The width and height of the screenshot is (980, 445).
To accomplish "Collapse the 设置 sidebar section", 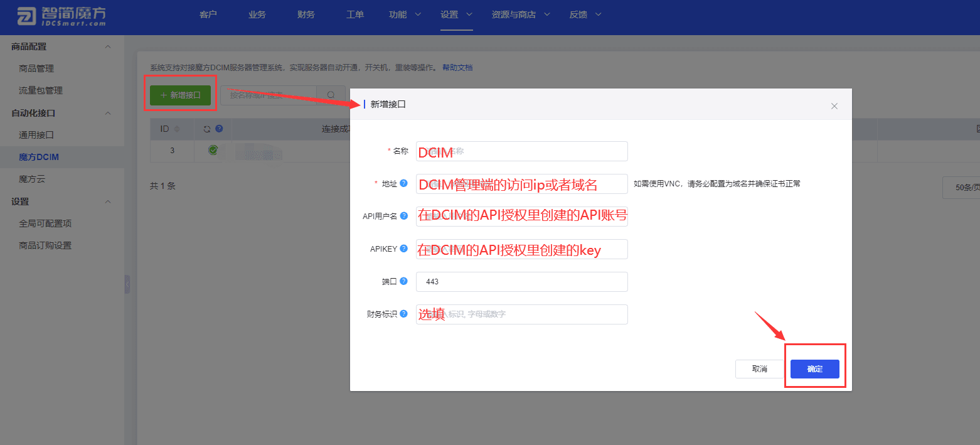I will pyautogui.click(x=108, y=201).
